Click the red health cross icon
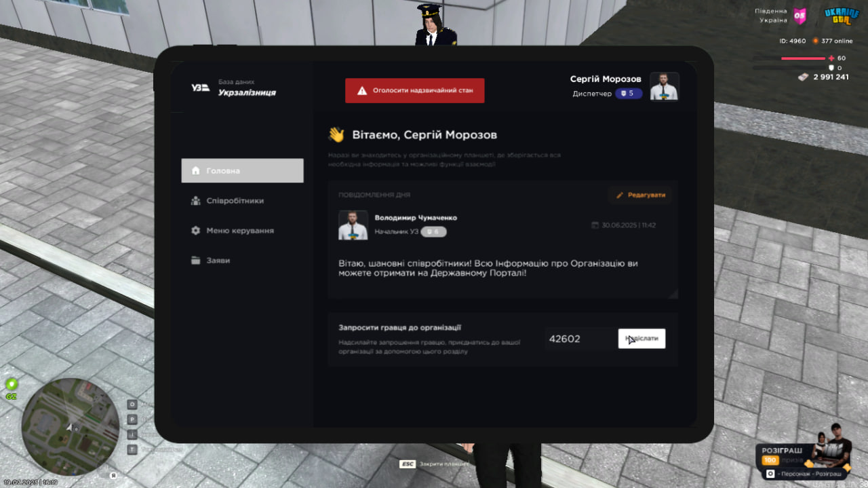 [x=831, y=58]
